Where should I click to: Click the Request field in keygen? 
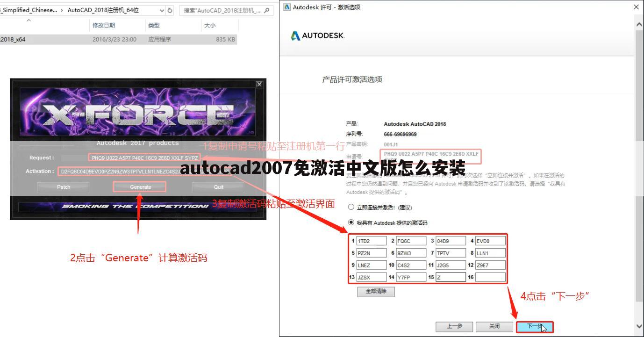click(145, 158)
